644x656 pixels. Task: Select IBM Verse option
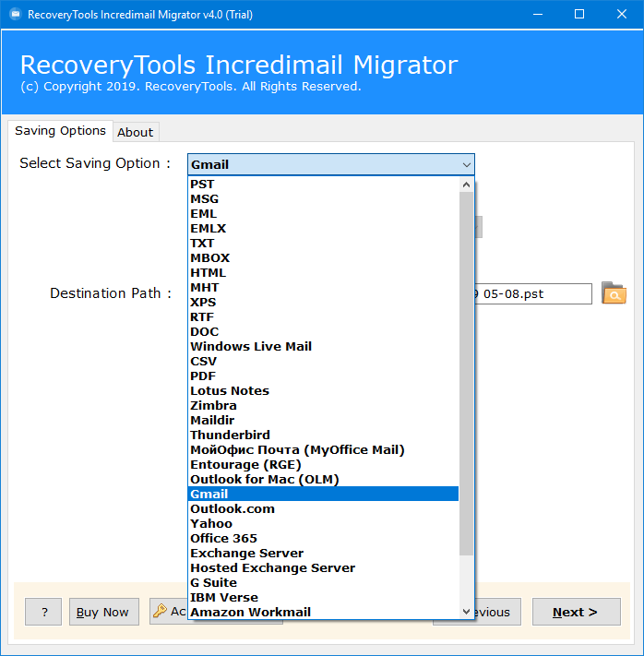coord(324,597)
